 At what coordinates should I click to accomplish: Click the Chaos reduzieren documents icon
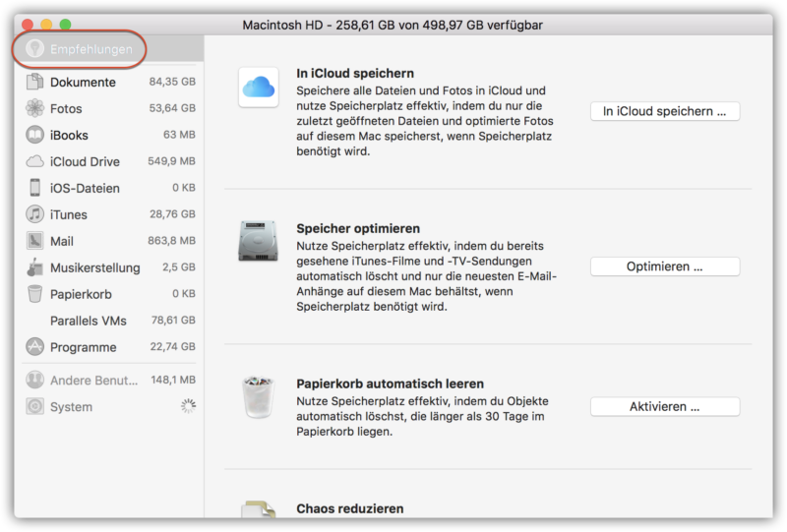click(259, 509)
